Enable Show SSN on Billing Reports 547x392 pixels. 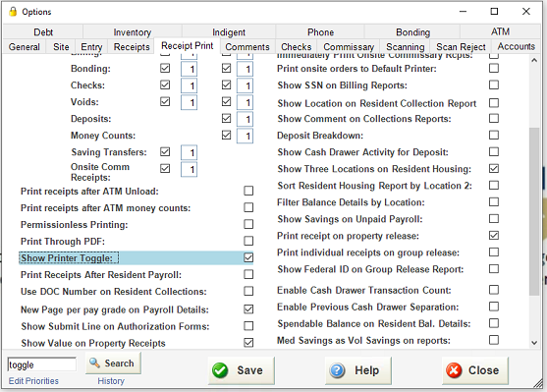coord(494,84)
